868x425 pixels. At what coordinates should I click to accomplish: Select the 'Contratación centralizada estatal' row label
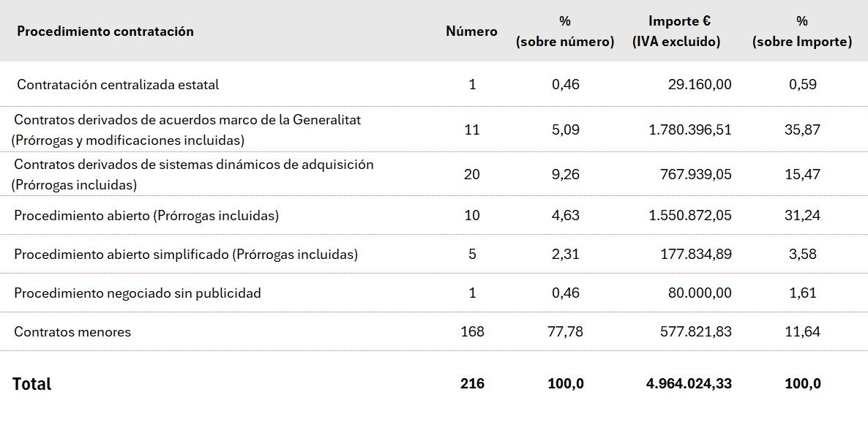pyautogui.click(x=118, y=85)
